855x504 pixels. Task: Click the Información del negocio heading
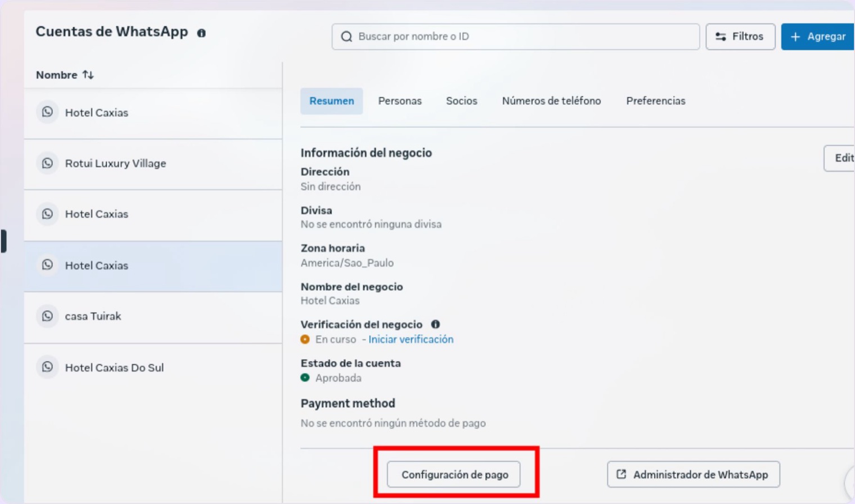pyautogui.click(x=366, y=153)
